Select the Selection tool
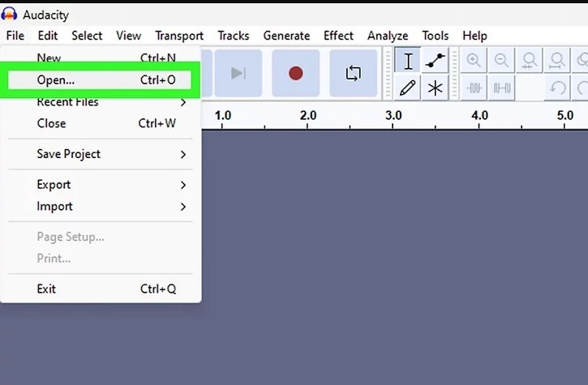The height and width of the screenshot is (385, 588). click(x=409, y=62)
